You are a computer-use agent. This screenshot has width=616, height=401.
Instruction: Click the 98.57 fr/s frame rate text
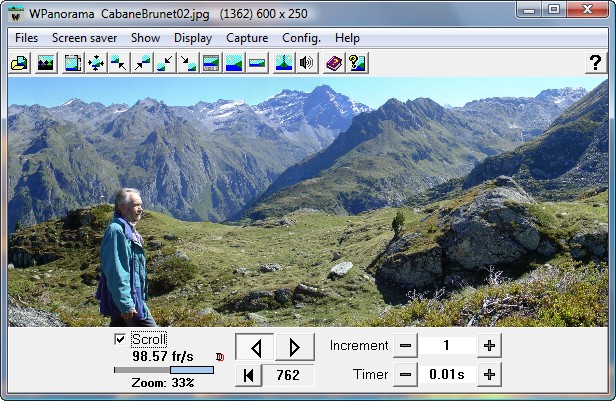click(x=163, y=356)
